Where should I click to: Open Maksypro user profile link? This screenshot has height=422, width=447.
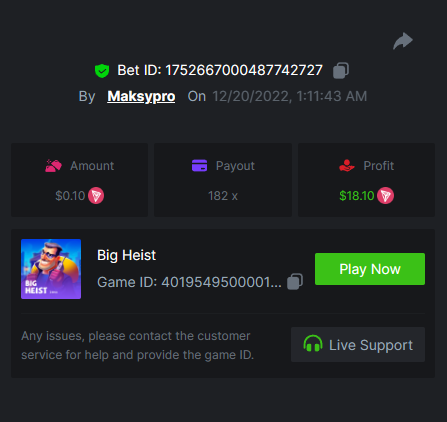click(x=141, y=96)
